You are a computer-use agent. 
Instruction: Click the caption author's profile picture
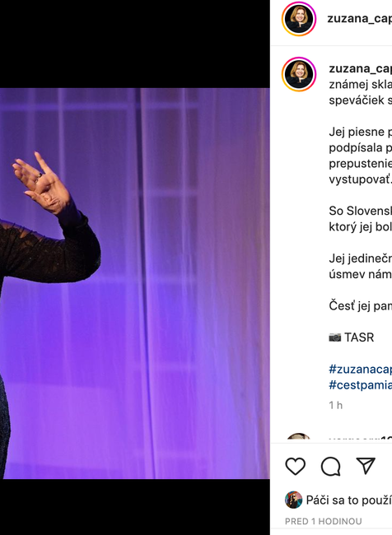299,74
